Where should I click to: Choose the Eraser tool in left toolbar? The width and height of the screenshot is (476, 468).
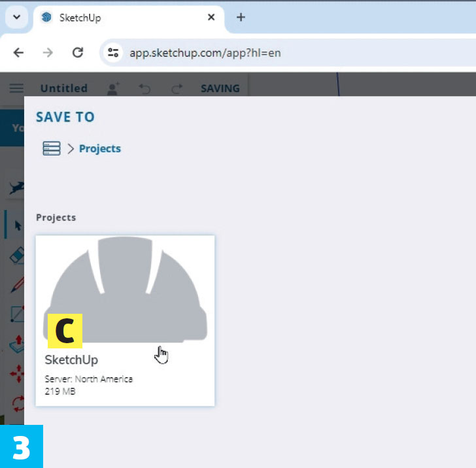click(17, 256)
